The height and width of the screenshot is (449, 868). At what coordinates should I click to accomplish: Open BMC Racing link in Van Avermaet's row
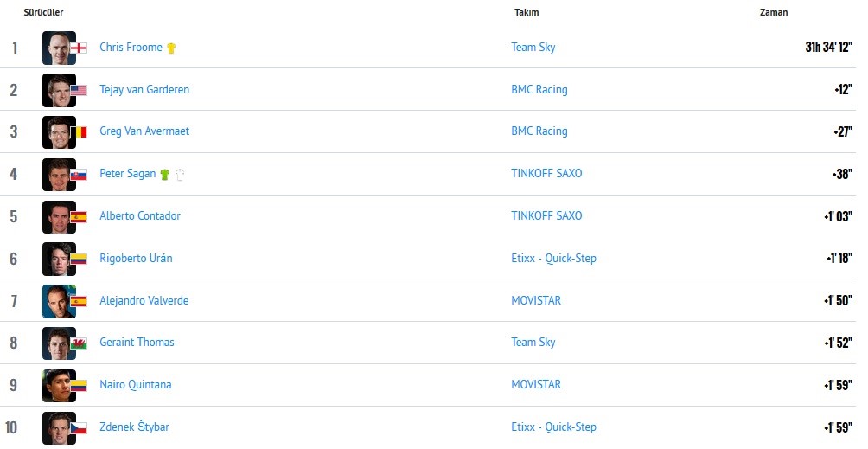[539, 131]
